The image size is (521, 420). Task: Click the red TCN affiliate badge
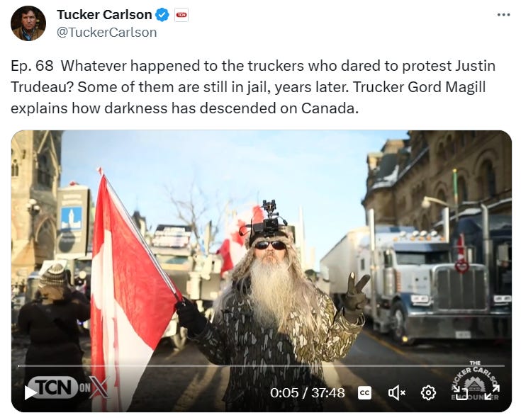pos(181,15)
